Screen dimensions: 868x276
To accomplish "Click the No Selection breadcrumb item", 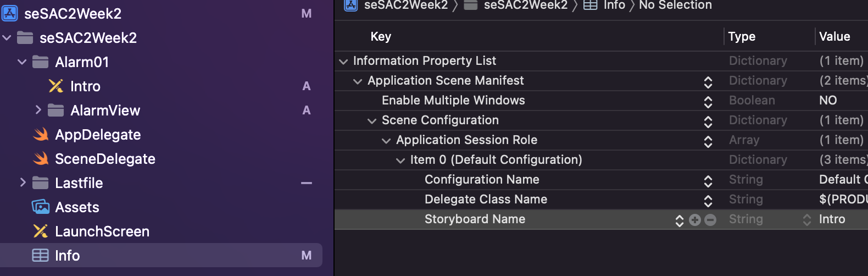I will pos(675,5).
